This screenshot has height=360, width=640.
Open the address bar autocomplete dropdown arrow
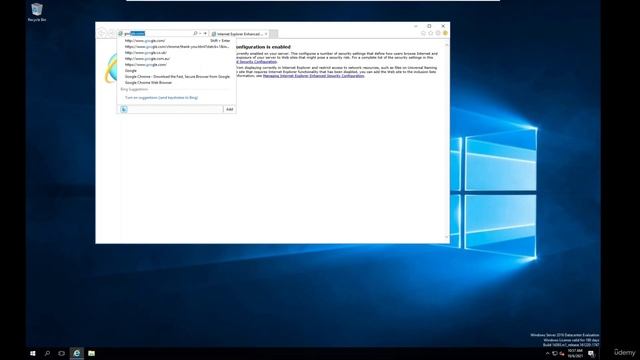coord(200,33)
